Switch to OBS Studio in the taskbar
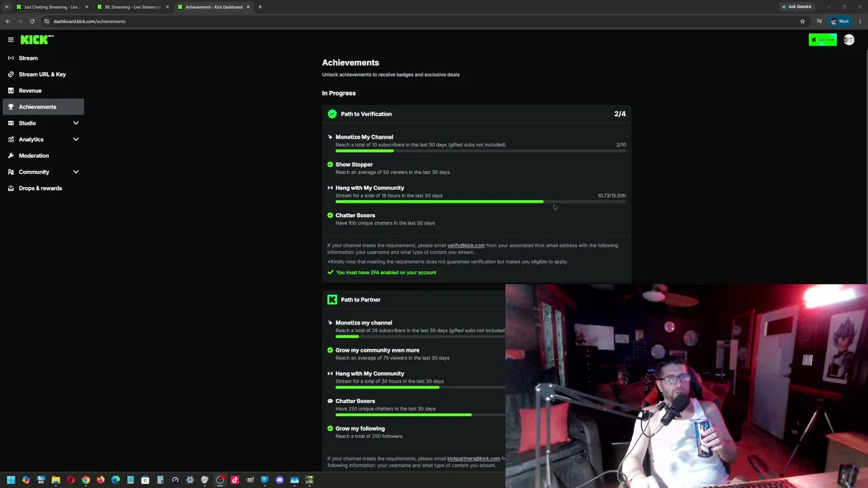Image resolution: width=868 pixels, height=488 pixels. point(220,480)
